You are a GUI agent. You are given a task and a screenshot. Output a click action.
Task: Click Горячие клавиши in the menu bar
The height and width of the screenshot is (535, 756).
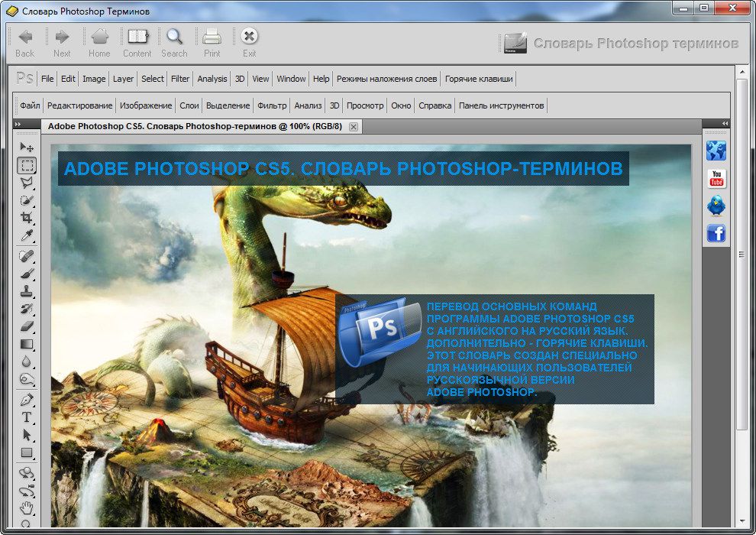(479, 79)
